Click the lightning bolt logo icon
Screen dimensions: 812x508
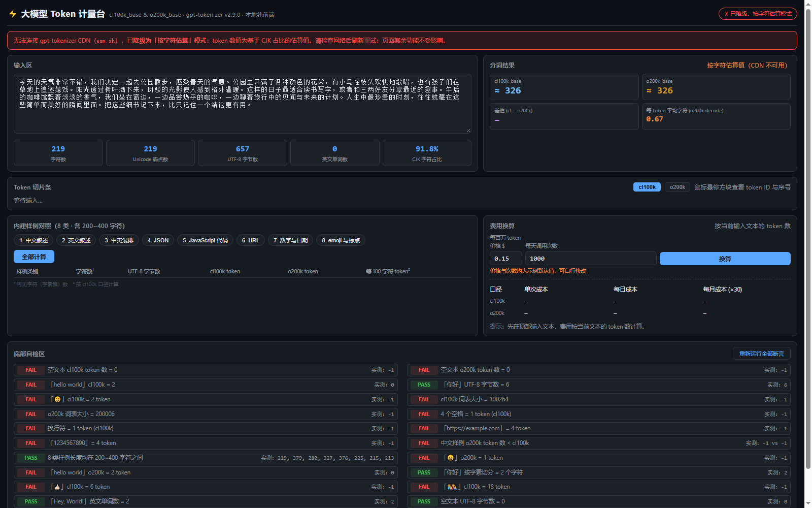(x=13, y=14)
